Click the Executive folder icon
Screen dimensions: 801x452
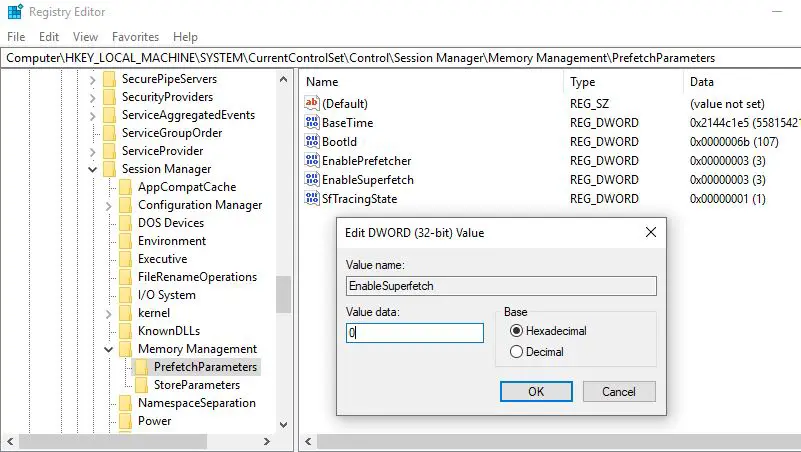tap(125, 259)
